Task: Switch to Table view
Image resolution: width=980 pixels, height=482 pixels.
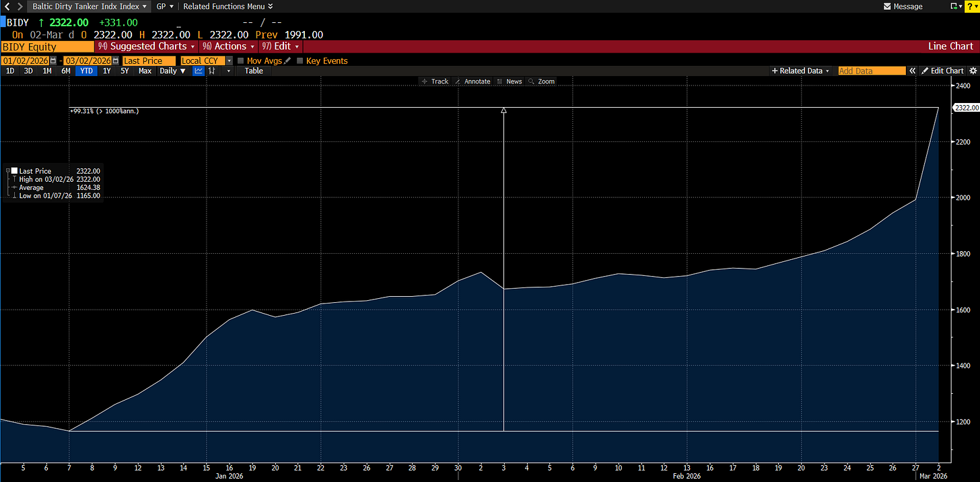Action: 254,71
